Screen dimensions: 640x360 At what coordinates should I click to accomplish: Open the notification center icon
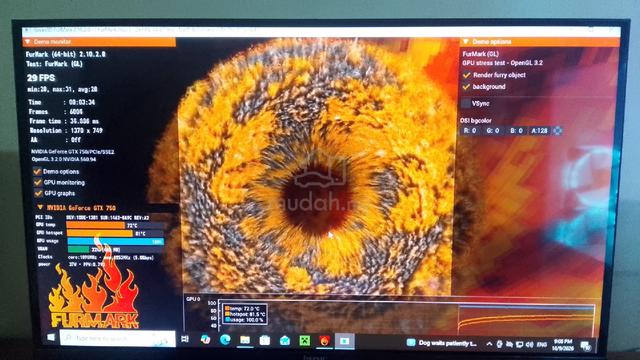coord(586,346)
